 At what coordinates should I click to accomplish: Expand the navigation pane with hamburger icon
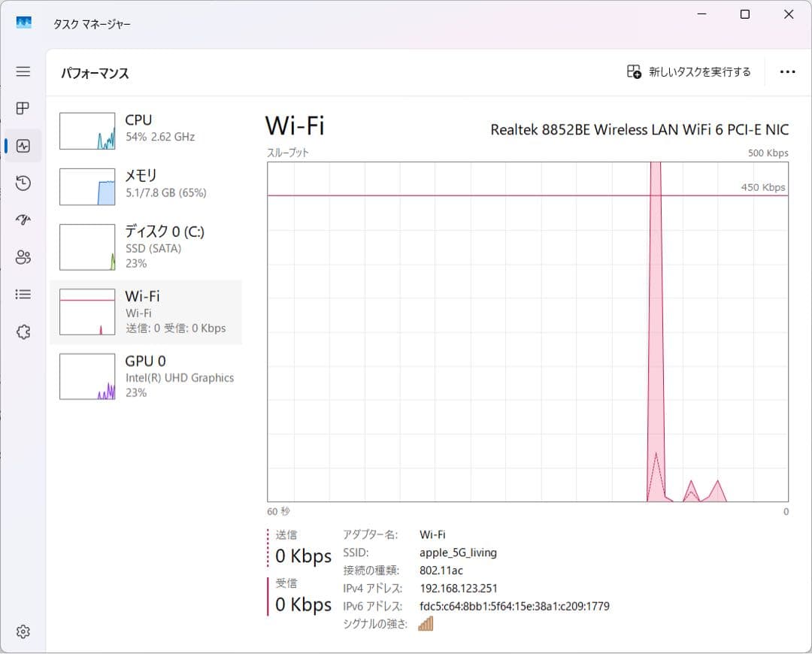coord(23,71)
